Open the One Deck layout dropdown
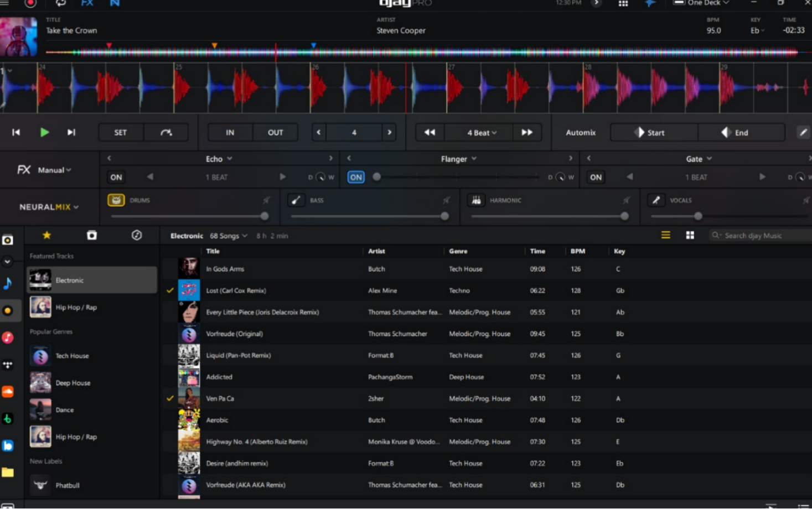This screenshot has width=812, height=509. (701, 3)
